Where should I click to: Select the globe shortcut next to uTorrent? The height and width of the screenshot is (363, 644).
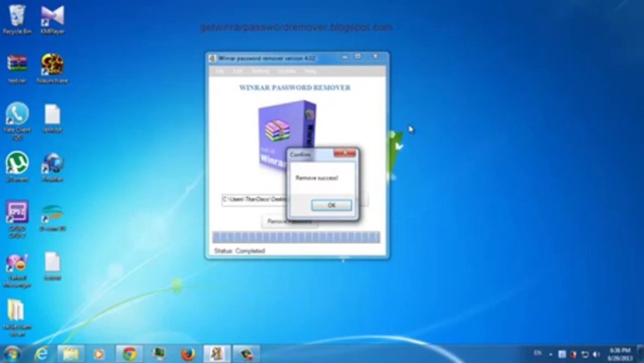(x=52, y=167)
